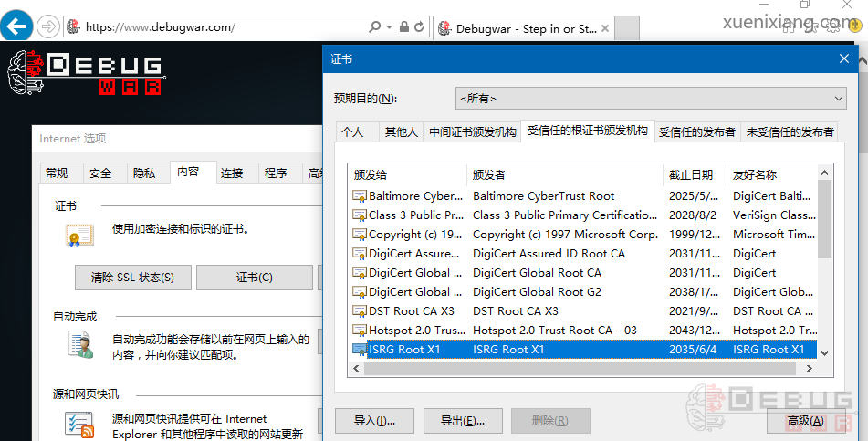Image resolution: width=868 pixels, height=441 pixels.
Task: Sort list by 截止日期 column header
Action: 695,175
